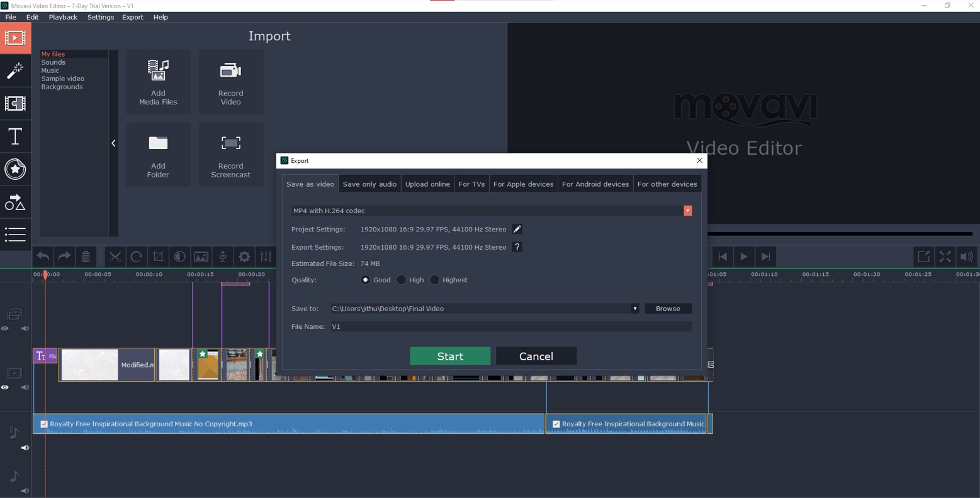Open the Import media panel icon
The height and width of the screenshot is (498, 980).
tap(15, 38)
